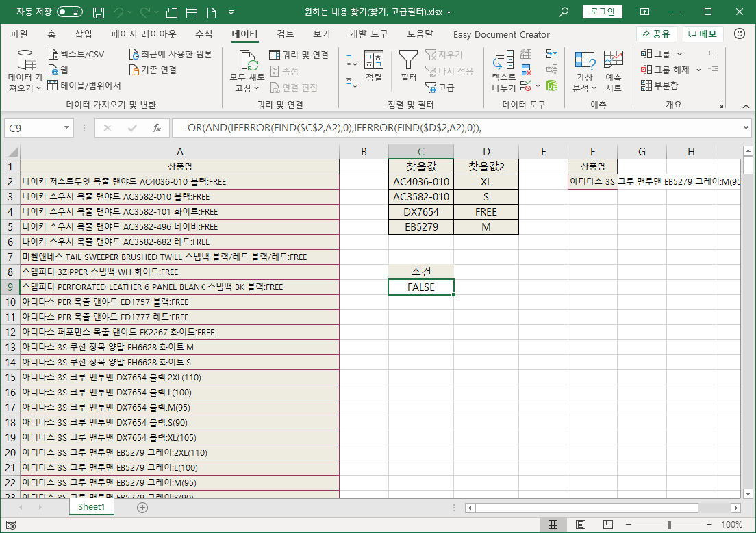Click the sort descending icon

pos(352,82)
